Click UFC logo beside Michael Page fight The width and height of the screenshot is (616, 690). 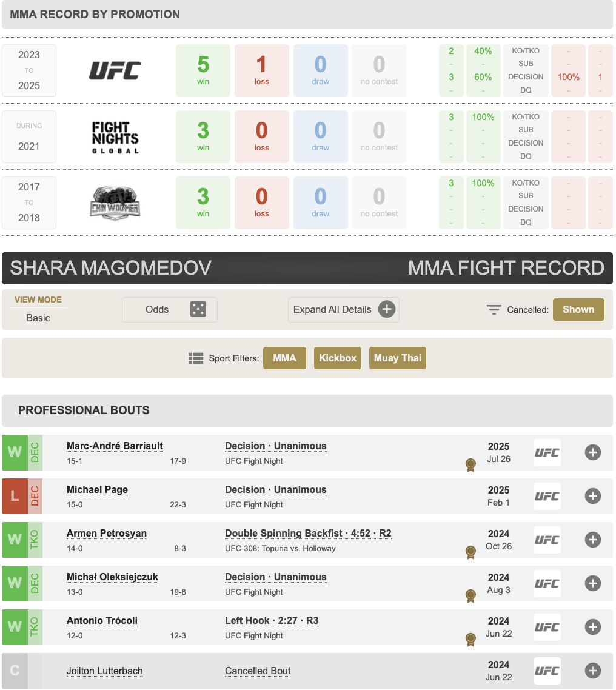pos(547,497)
